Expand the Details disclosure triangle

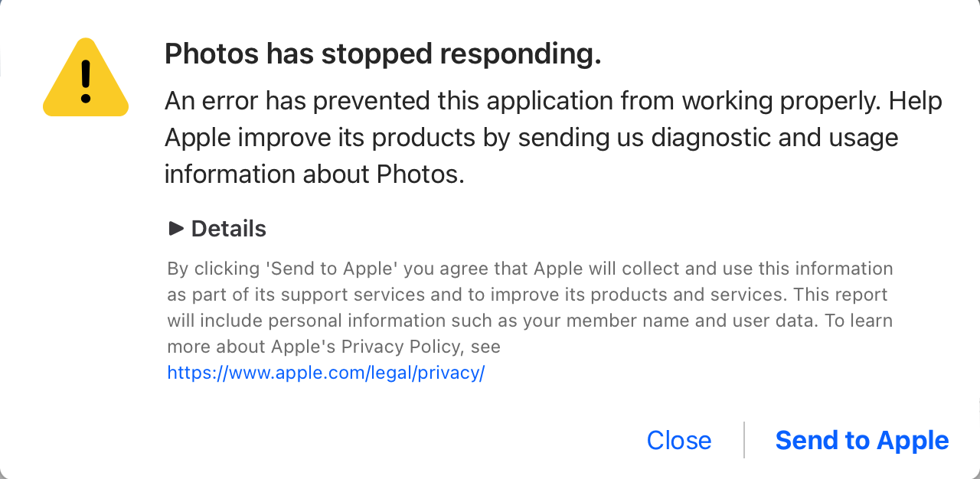click(x=176, y=228)
